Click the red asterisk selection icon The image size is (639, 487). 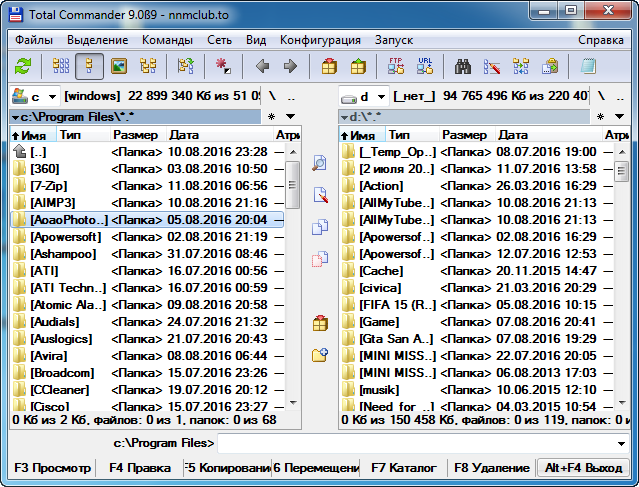(223, 66)
